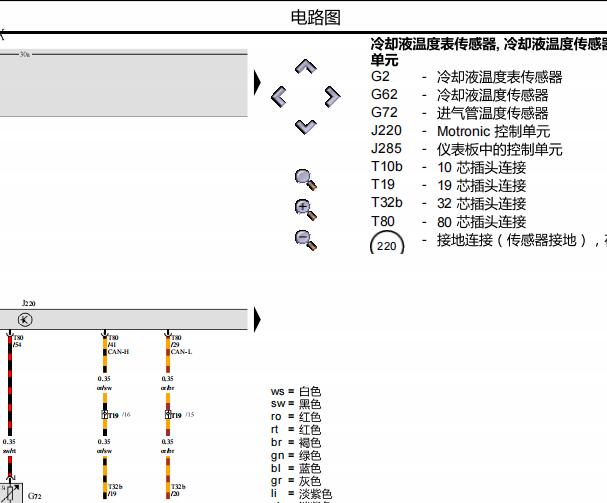The height and width of the screenshot is (503, 607).
Task: Click the CAN-H label
Action: click(x=118, y=352)
